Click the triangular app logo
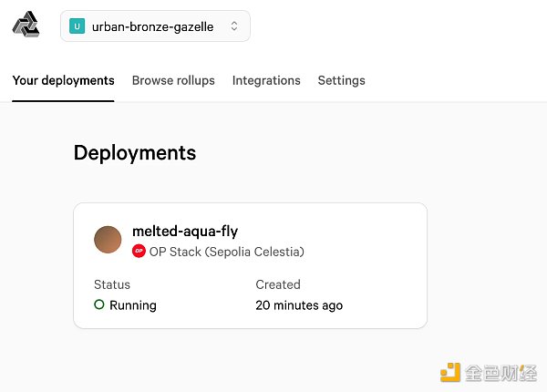Screen dimensions: 547x392 pos(26,26)
